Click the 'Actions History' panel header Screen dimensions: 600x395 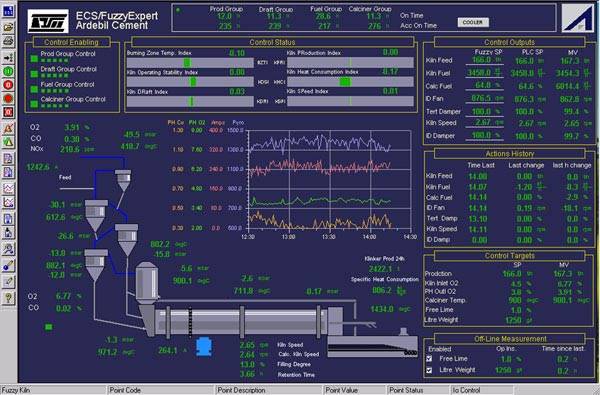point(509,153)
